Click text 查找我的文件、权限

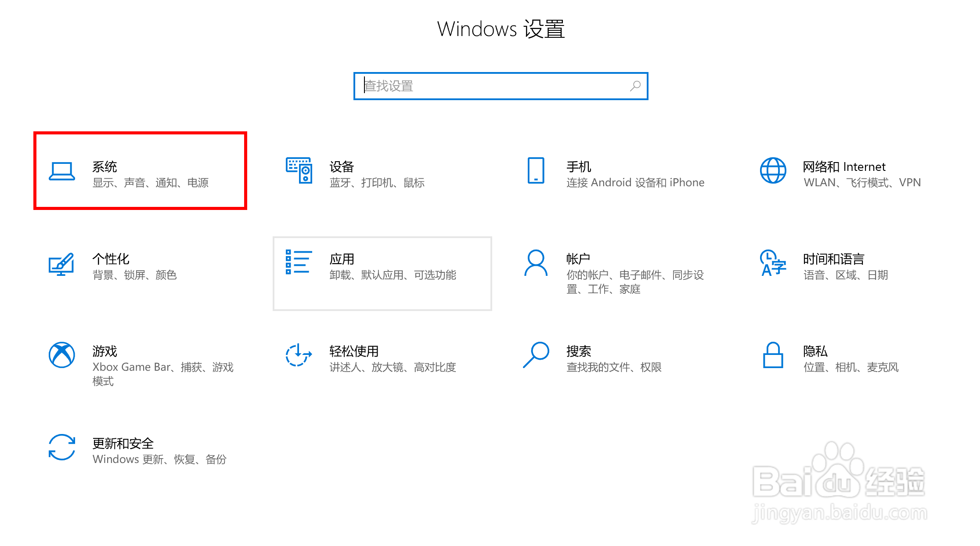614,367
